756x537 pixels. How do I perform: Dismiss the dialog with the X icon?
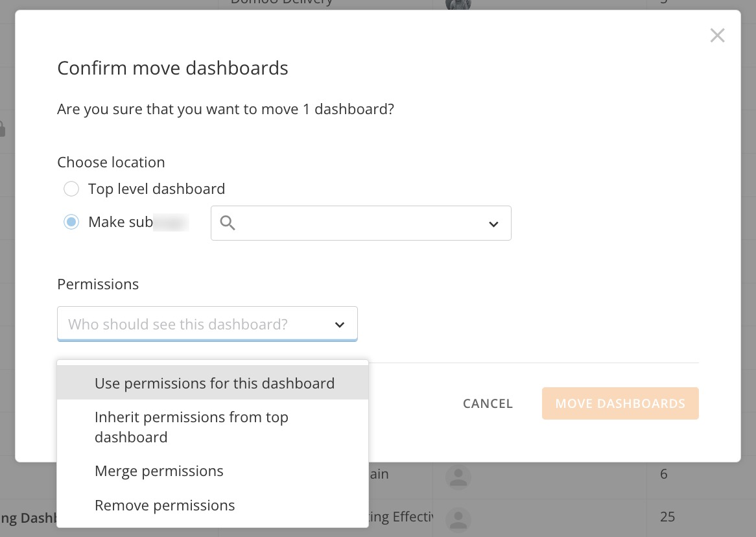[717, 36]
